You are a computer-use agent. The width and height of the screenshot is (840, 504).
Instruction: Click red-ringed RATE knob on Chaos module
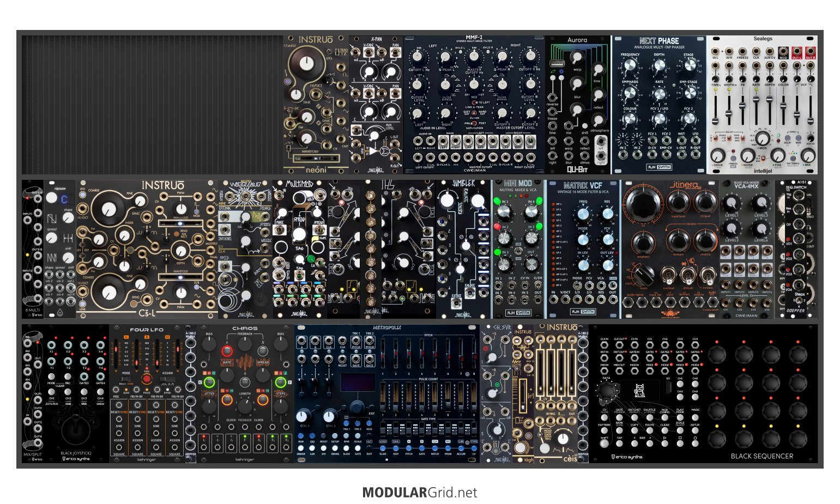coord(227,351)
